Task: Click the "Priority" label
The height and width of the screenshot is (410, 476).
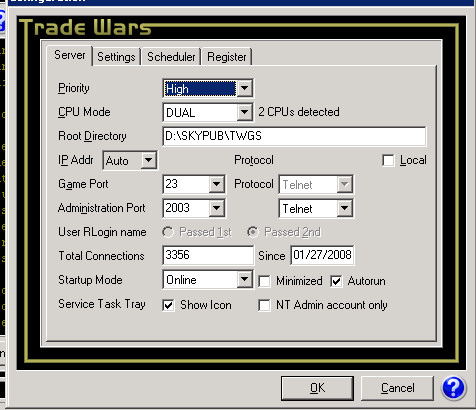Action: [x=74, y=88]
